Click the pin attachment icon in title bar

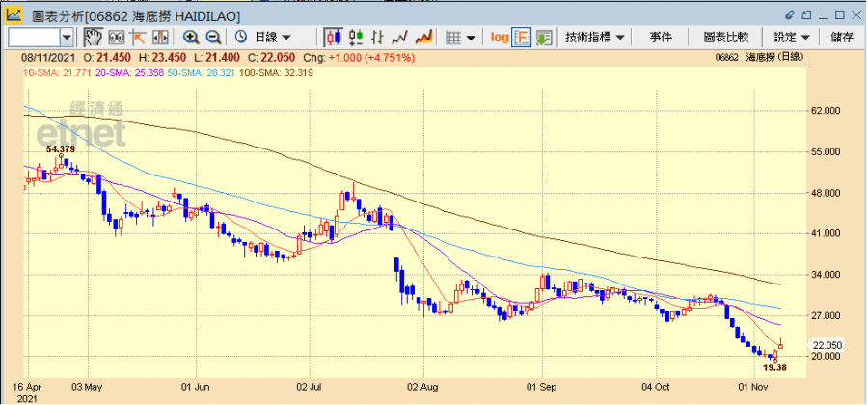(789, 15)
